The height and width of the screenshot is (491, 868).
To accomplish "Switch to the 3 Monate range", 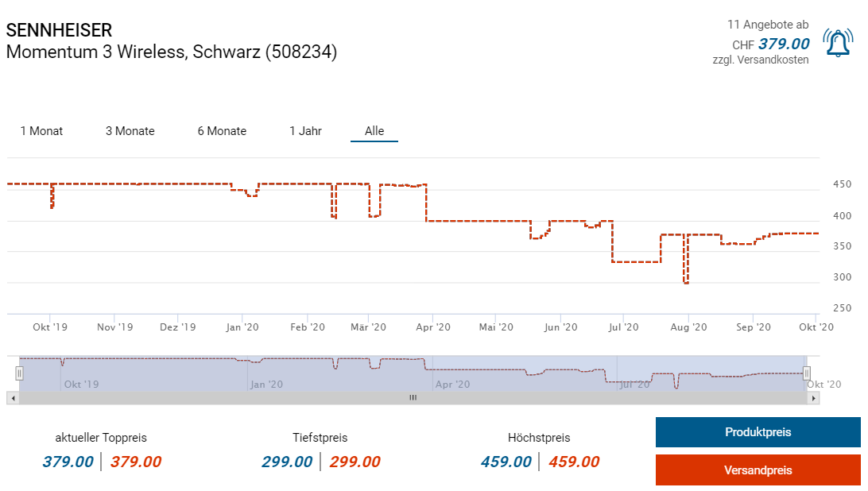I will [130, 131].
